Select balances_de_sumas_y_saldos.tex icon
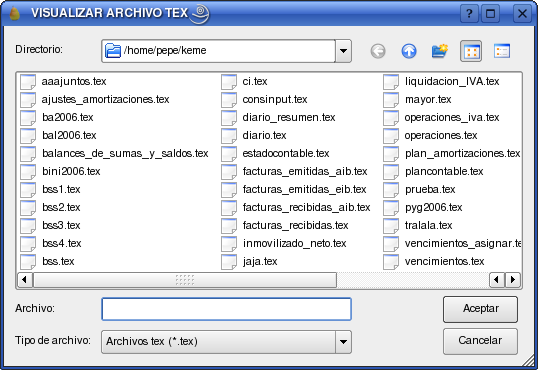Viewport: 538px width, 370px height. (28, 153)
